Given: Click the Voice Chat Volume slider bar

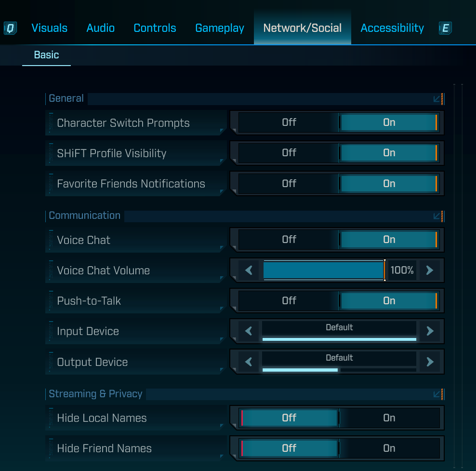Looking at the screenshot, I should (x=324, y=270).
